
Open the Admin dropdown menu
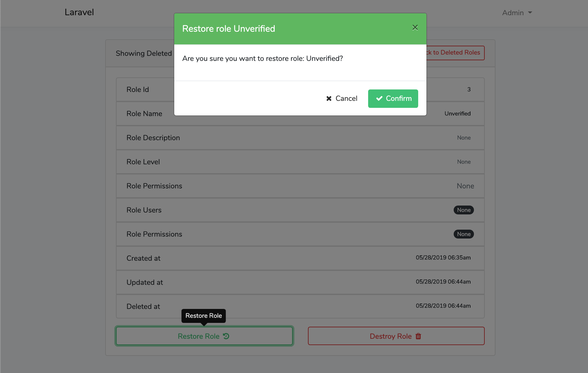point(517,13)
